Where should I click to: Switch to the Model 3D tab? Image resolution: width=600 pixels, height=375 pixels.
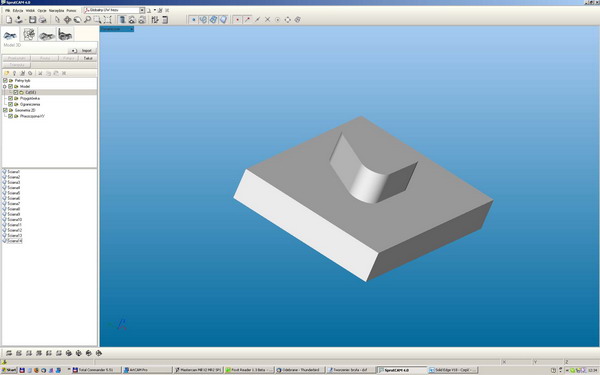pyautogui.click(x=10, y=35)
